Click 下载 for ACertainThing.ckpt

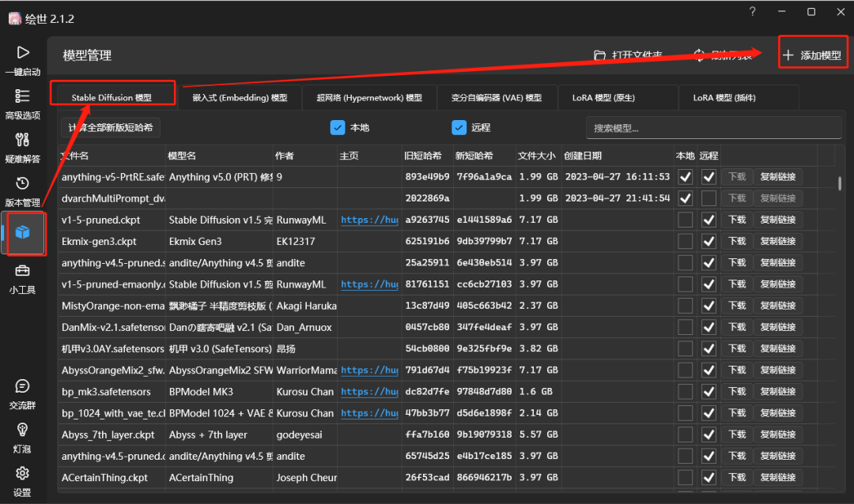click(737, 477)
